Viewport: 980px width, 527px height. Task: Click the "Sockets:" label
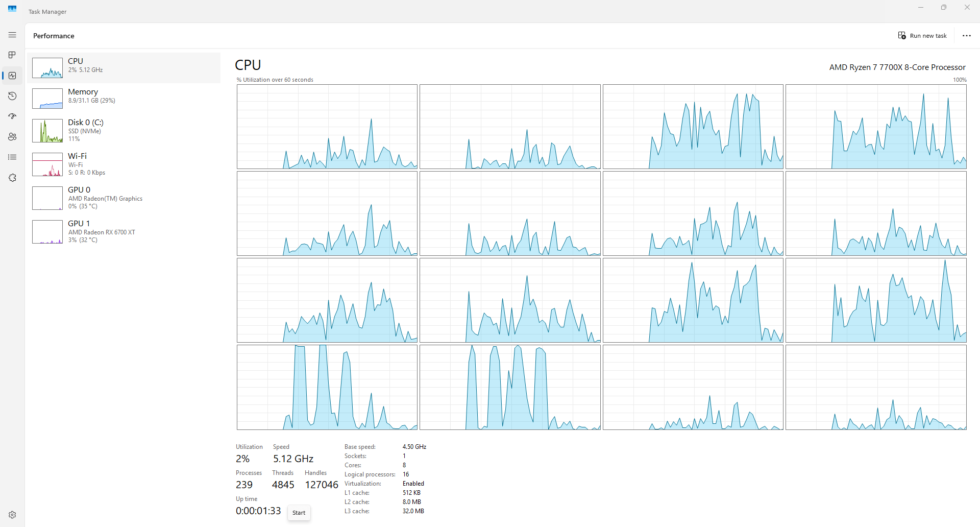click(x=355, y=456)
